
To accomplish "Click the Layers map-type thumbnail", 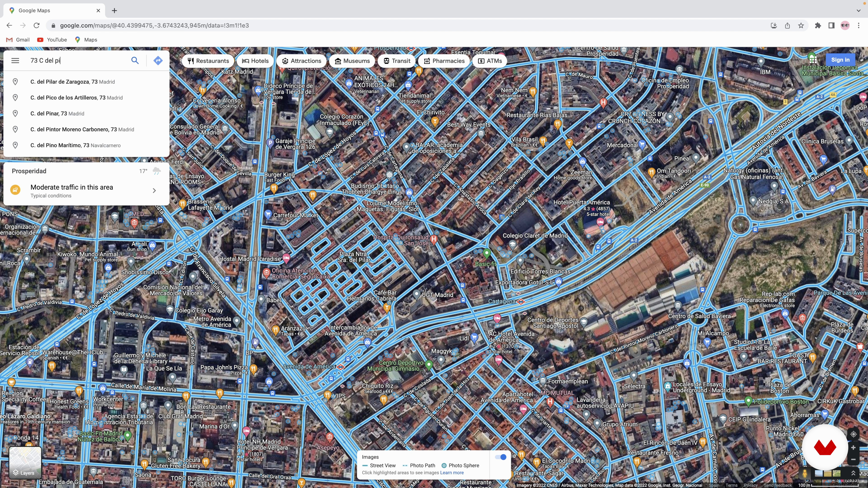I will 25,462.
